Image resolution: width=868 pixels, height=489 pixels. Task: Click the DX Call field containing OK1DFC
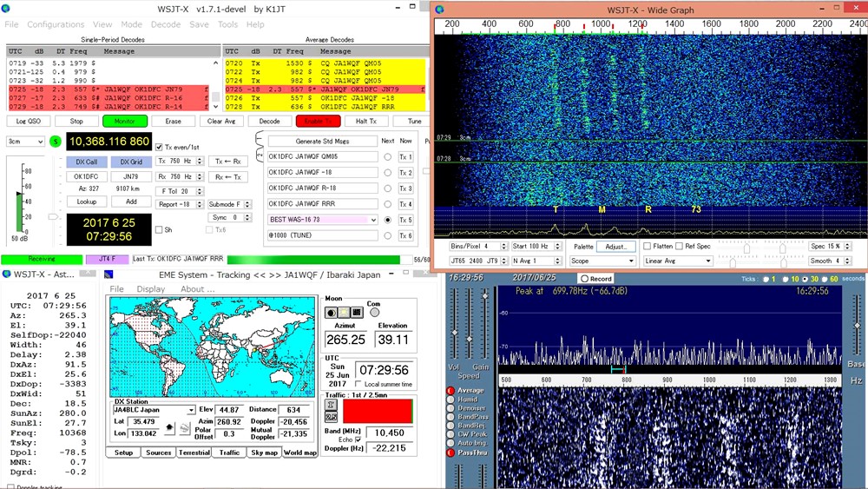pyautogui.click(x=86, y=176)
